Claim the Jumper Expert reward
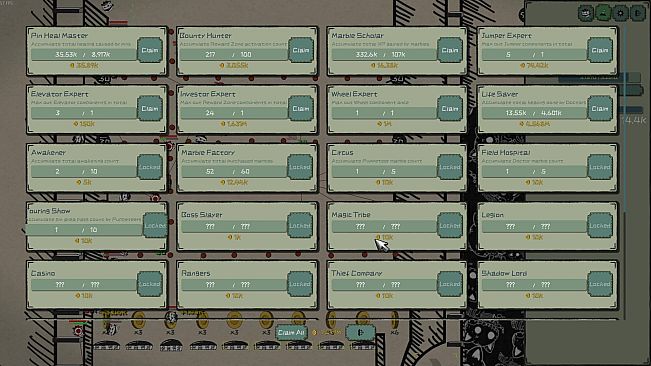Viewport: 651px width, 366px height. point(600,50)
